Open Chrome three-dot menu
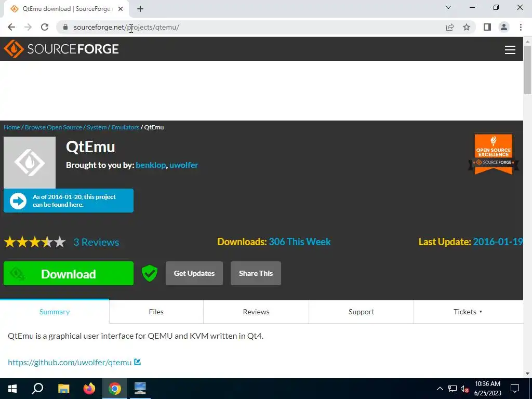 click(521, 27)
